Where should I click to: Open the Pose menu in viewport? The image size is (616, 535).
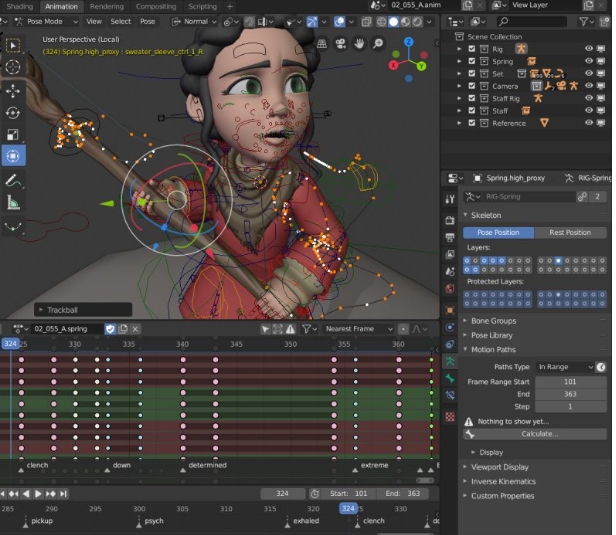(x=147, y=22)
